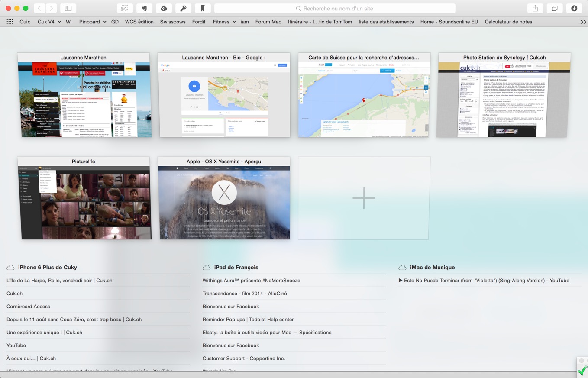Show all tabs overview button

tap(555, 8)
